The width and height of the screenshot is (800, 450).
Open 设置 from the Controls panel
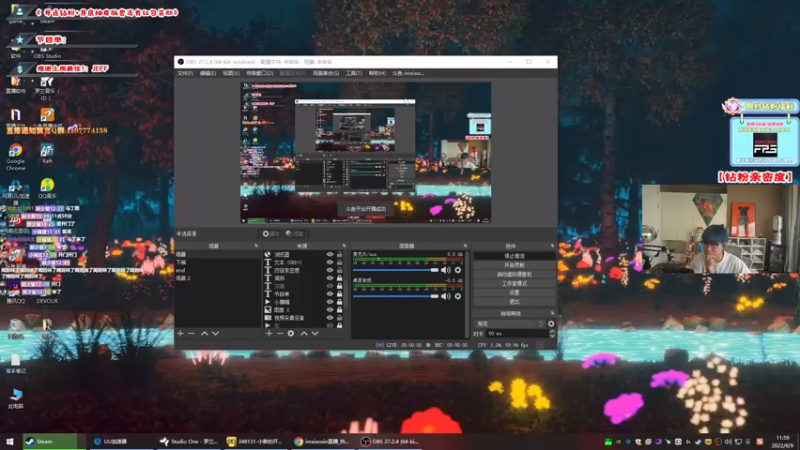click(514, 292)
